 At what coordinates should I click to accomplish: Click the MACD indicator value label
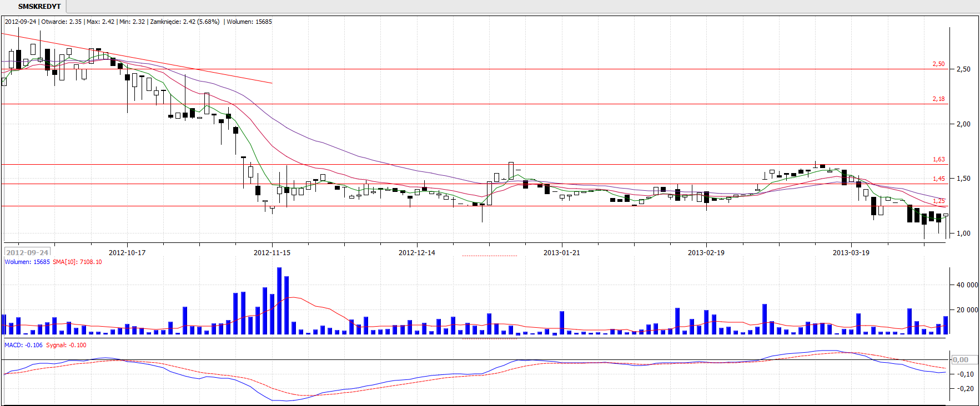point(23,346)
